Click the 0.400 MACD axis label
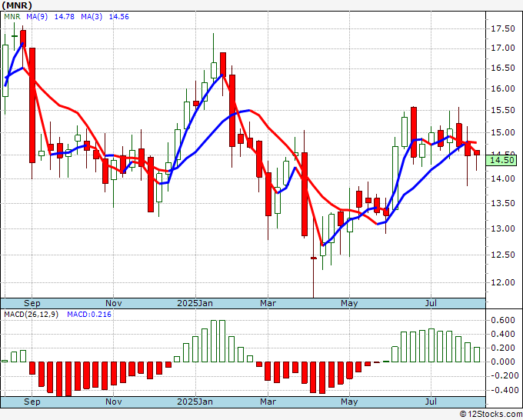Image resolution: width=523 pixels, height=420 pixels. (503, 335)
